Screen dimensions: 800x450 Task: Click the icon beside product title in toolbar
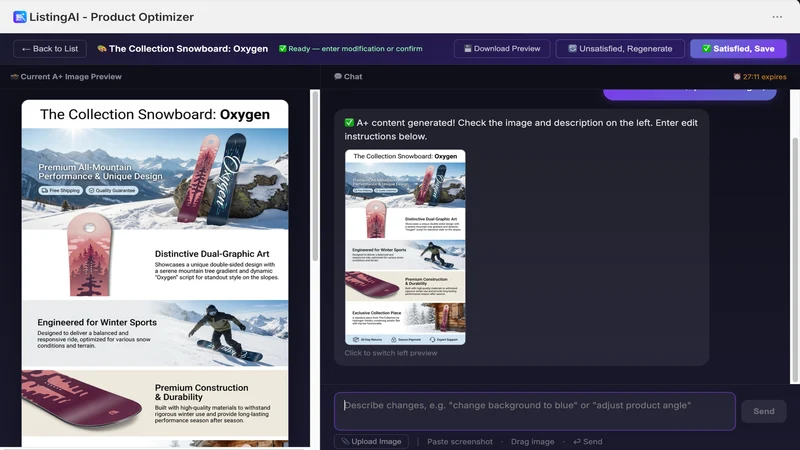click(102, 49)
